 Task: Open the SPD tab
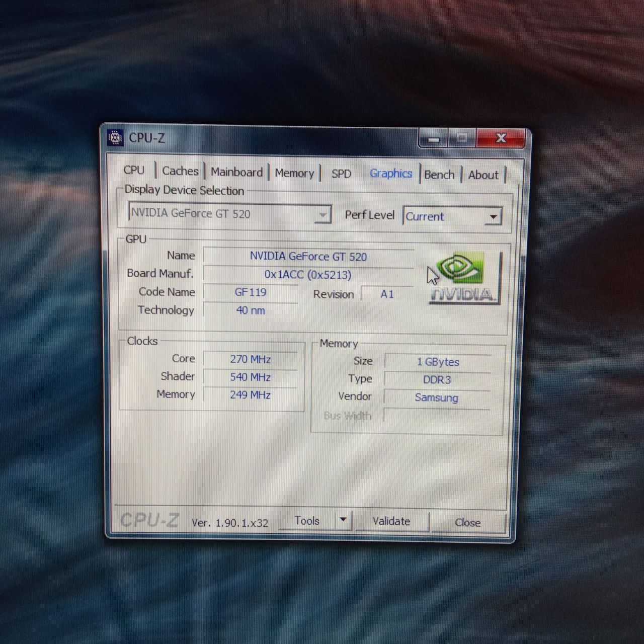(x=341, y=174)
